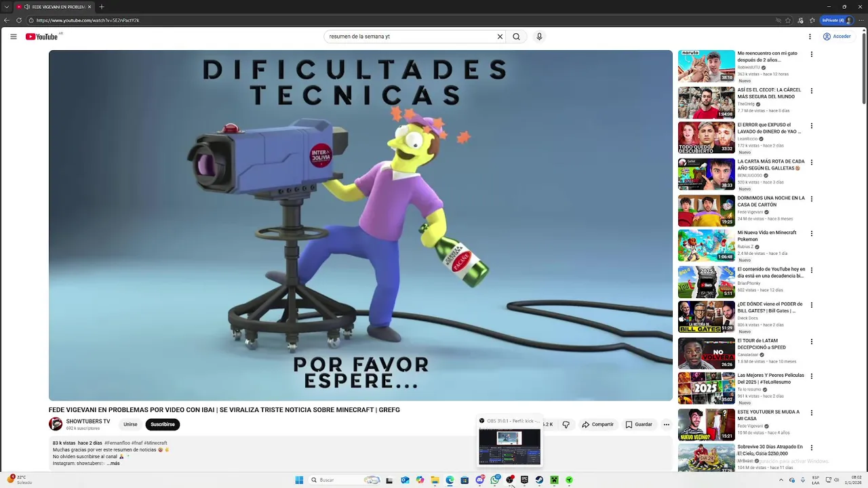Open the Windows Start button
This screenshot has height=488, width=868.
coord(299,480)
